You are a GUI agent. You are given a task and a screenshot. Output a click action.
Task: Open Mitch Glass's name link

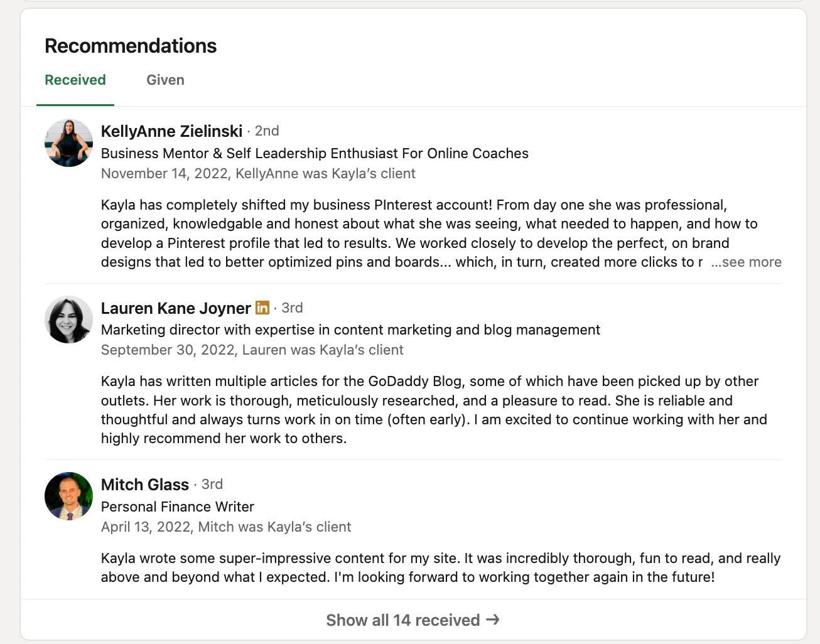(x=145, y=484)
